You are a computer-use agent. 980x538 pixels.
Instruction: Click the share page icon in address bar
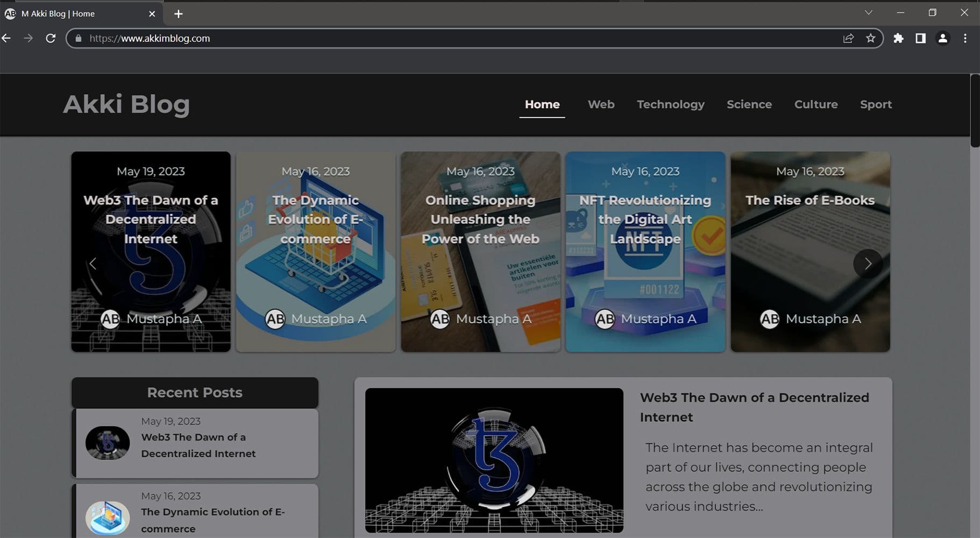848,38
